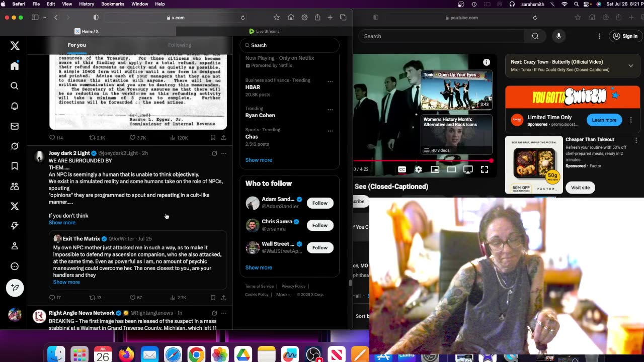The height and width of the screenshot is (362, 644).
Task: Show more trends link
Action: pos(259,160)
